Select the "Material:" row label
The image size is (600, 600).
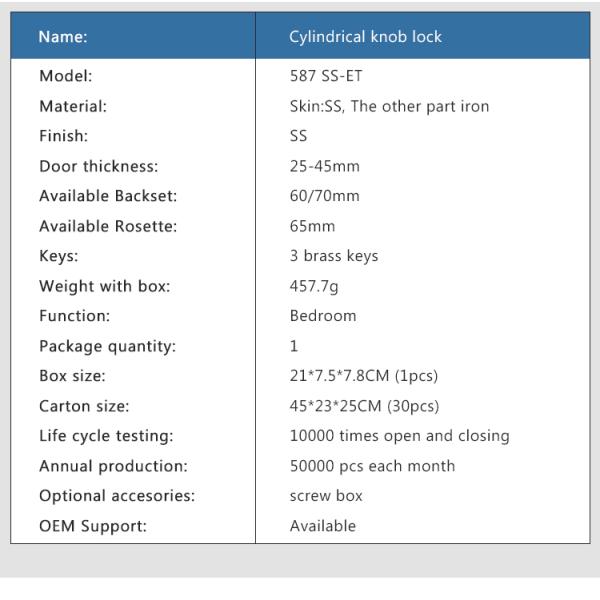point(73,106)
